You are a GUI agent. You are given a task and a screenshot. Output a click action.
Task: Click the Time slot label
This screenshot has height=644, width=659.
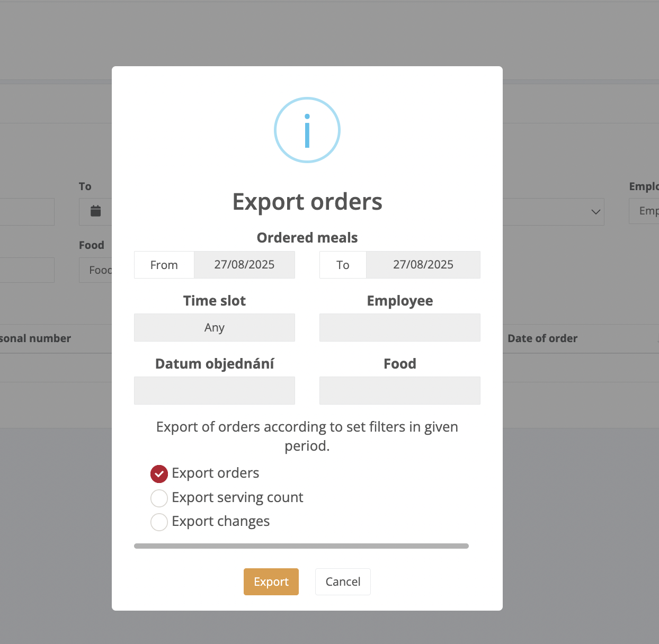pyautogui.click(x=215, y=301)
